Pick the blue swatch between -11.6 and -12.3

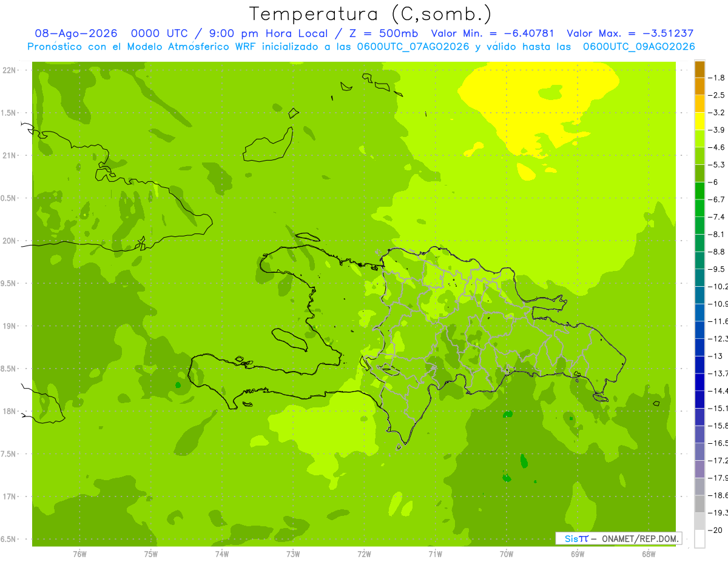[700, 330]
